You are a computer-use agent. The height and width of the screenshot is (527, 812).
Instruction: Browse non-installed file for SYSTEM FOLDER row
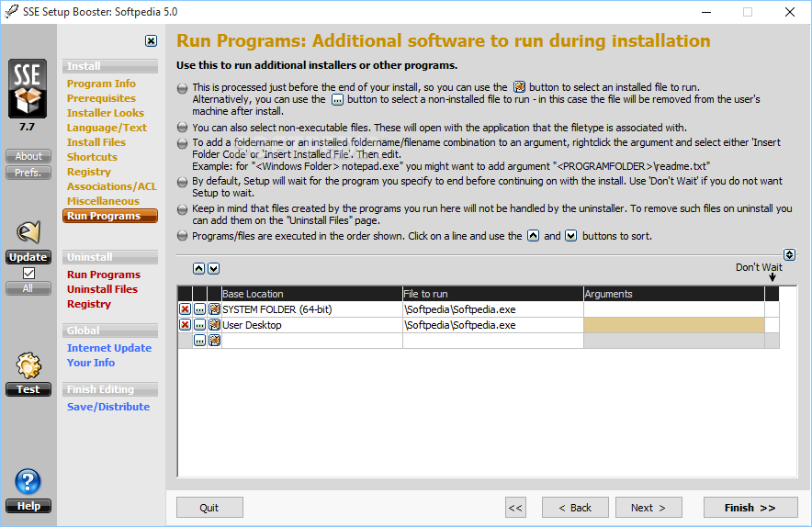click(200, 309)
